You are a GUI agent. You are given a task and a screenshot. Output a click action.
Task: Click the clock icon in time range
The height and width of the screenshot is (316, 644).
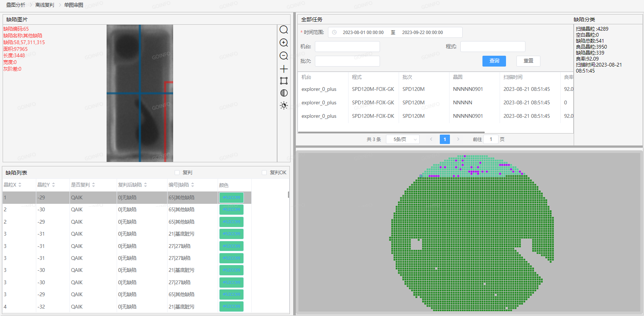(x=334, y=33)
